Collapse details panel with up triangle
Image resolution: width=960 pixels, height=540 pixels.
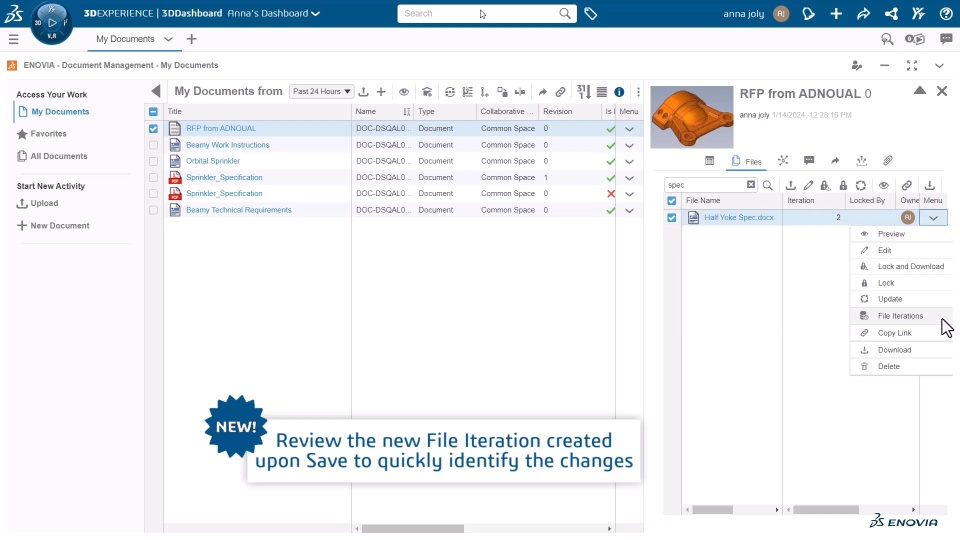(920, 91)
